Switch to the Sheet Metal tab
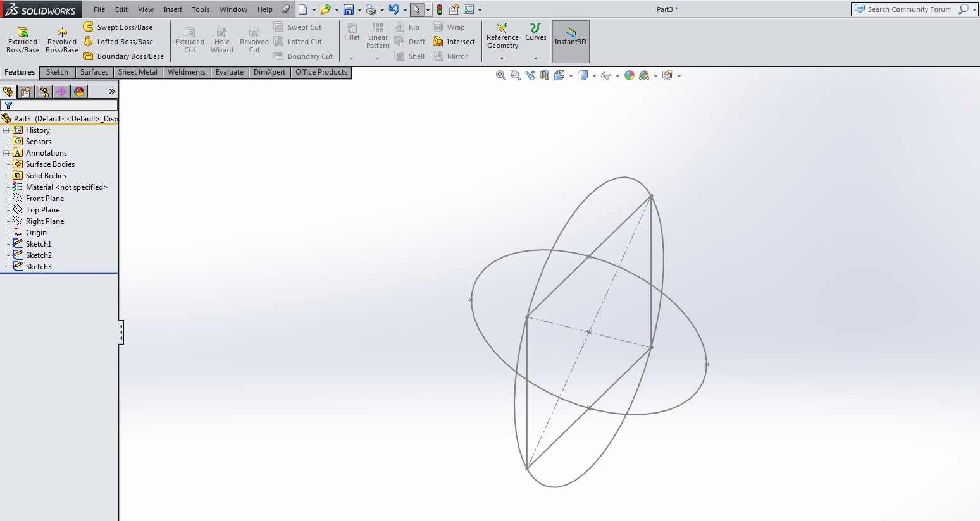 pyautogui.click(x=137, y=72)
